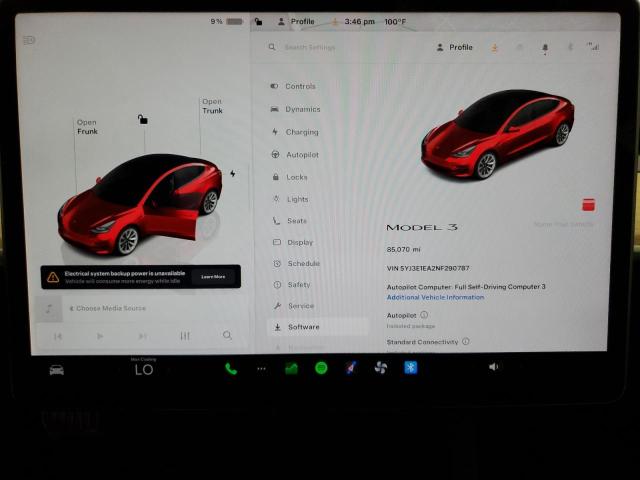This screenshot has width=640, height=480.
Task: Open the green energy chart app
Action: click(291, 369)
